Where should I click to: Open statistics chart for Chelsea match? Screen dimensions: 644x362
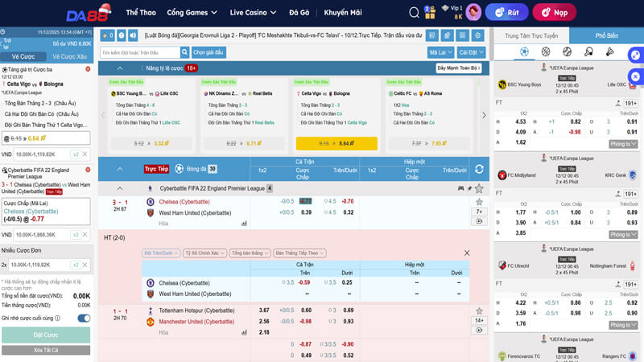tap(244, 224)
